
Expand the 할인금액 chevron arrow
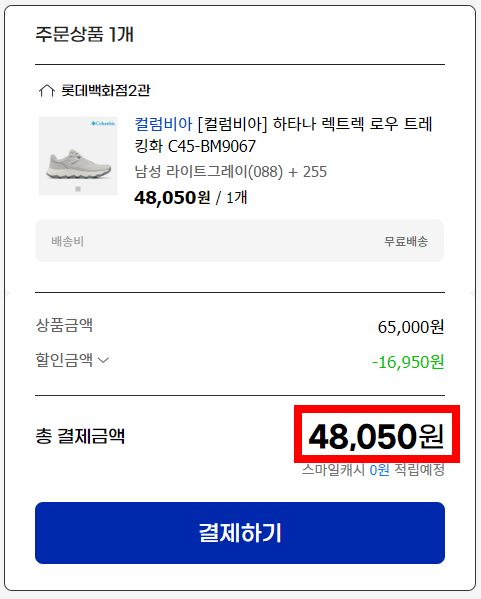tap(103, 360)
